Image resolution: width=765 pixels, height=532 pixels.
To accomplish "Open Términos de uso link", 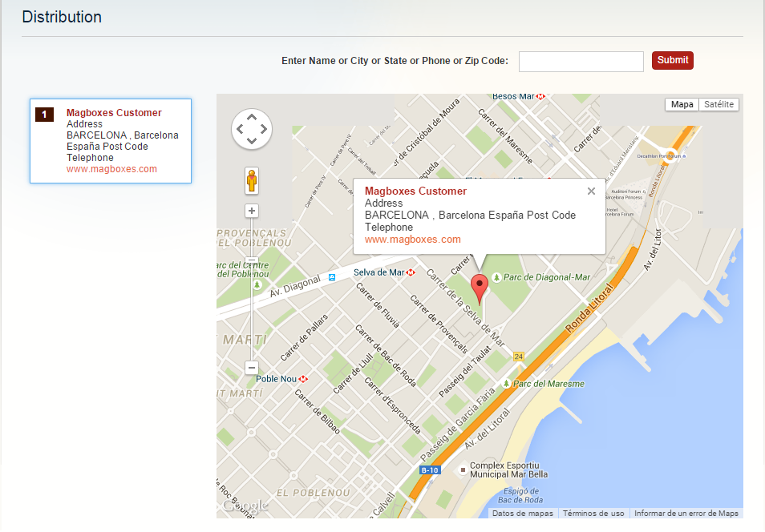I will (593, 513).
